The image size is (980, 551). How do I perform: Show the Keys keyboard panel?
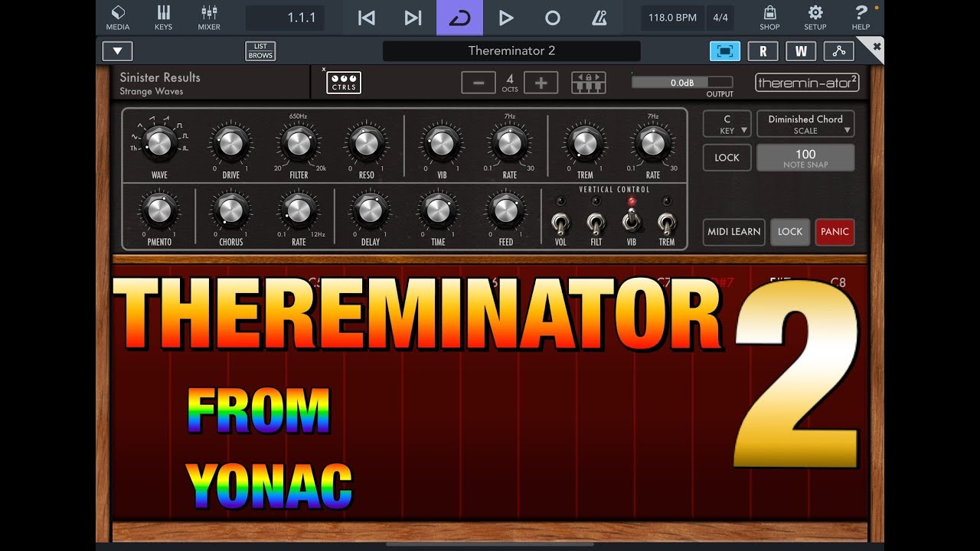[x=163, y=18]
